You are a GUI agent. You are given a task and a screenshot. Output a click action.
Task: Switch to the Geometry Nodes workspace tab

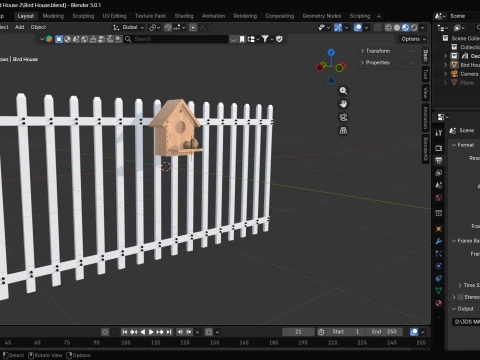(322, 16)
